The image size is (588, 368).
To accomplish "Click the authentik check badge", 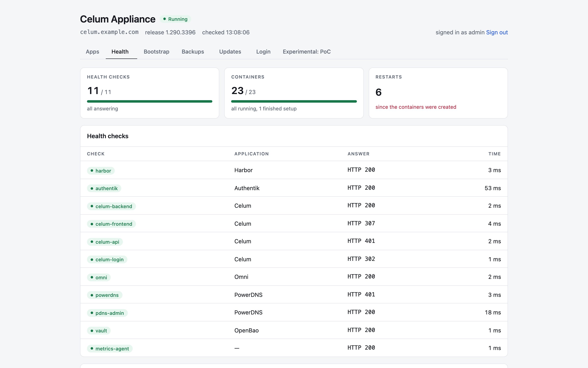I will (x=104, y=188).
